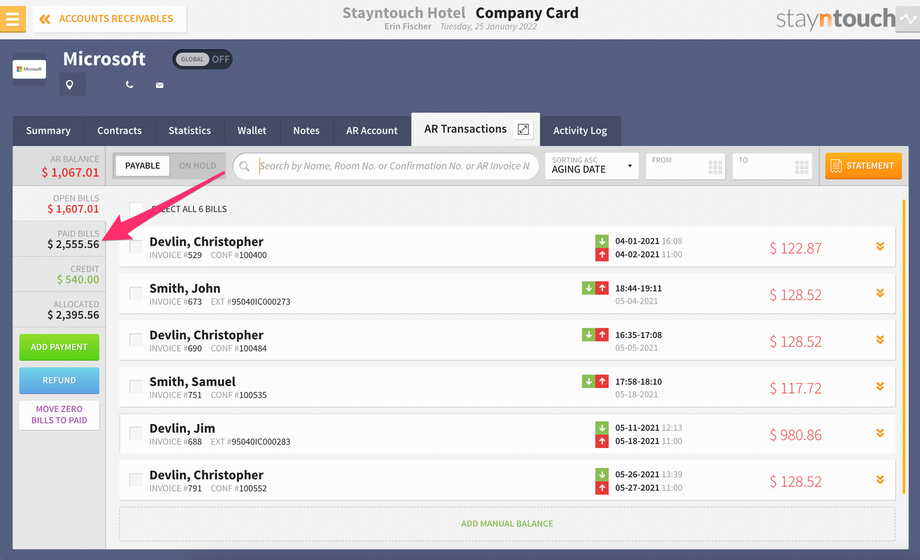This screenshot has width=920, height=560.
Task: Click arrival arrow icon for Devlin, Jim
Action: (602, 428)
